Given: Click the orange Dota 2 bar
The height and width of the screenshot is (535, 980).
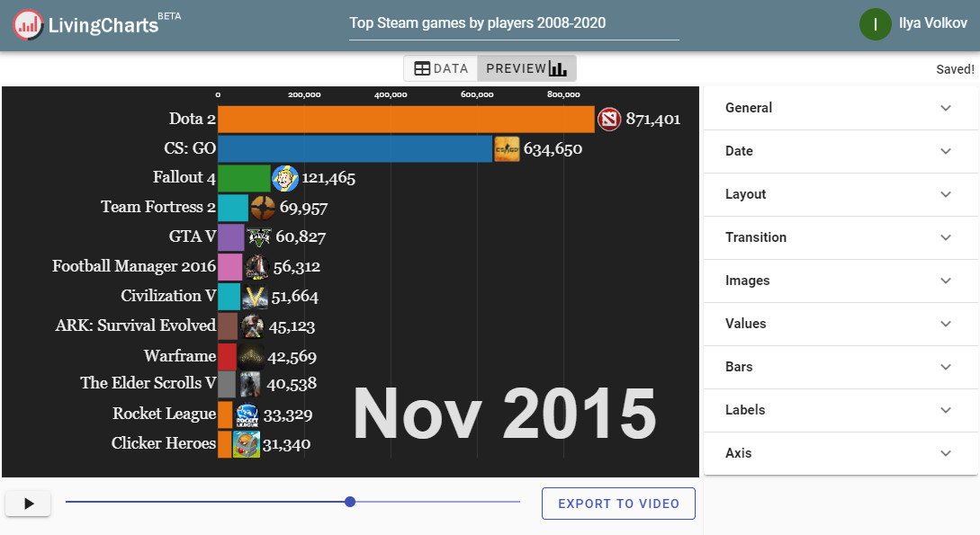Looking at the screenshot, I should [x=406, y=119].
